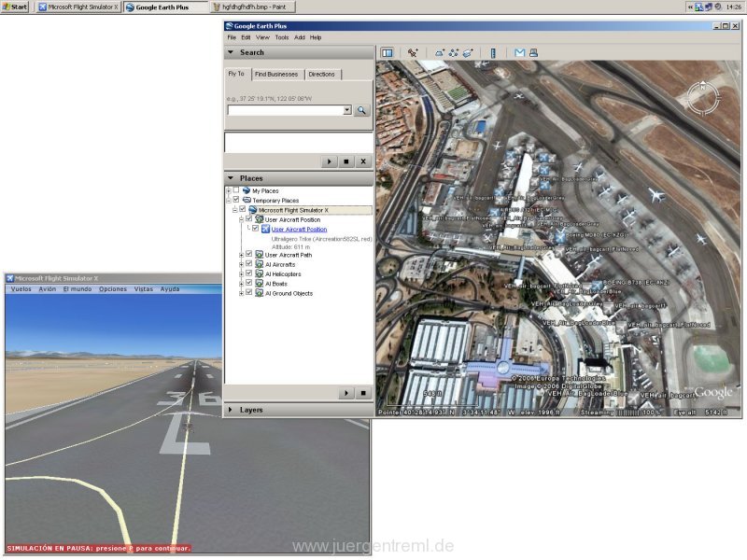
Task: Expand the AI Aircrafts tree node
Action: tap(241, 265)
